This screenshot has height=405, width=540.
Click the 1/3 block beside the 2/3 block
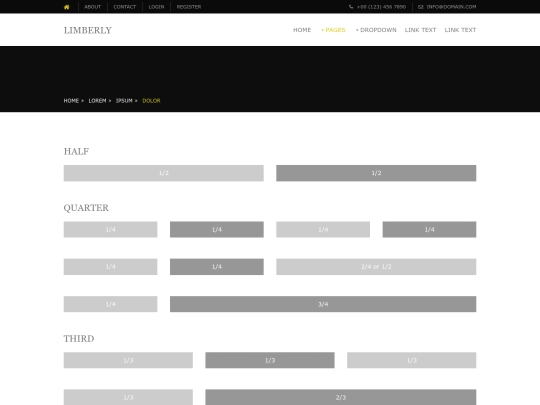[128, 397]
